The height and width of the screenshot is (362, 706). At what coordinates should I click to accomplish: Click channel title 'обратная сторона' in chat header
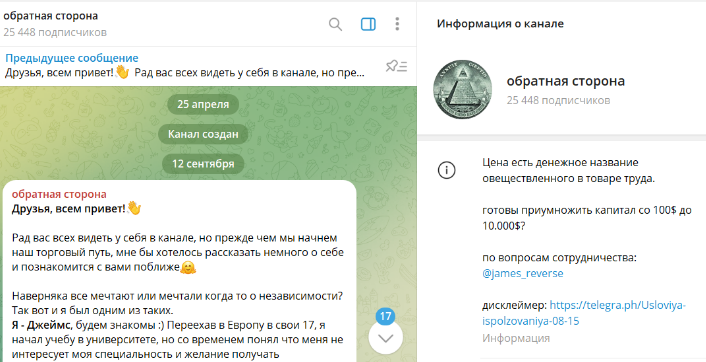pos(50,16)
